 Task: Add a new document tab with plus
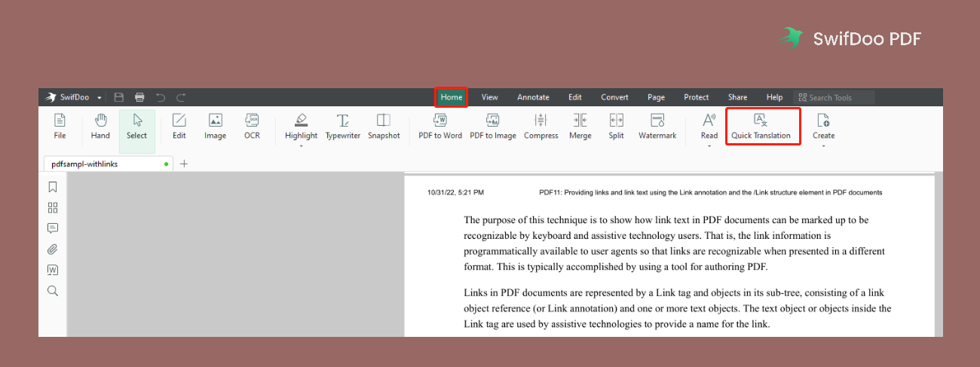coord(184,164)
